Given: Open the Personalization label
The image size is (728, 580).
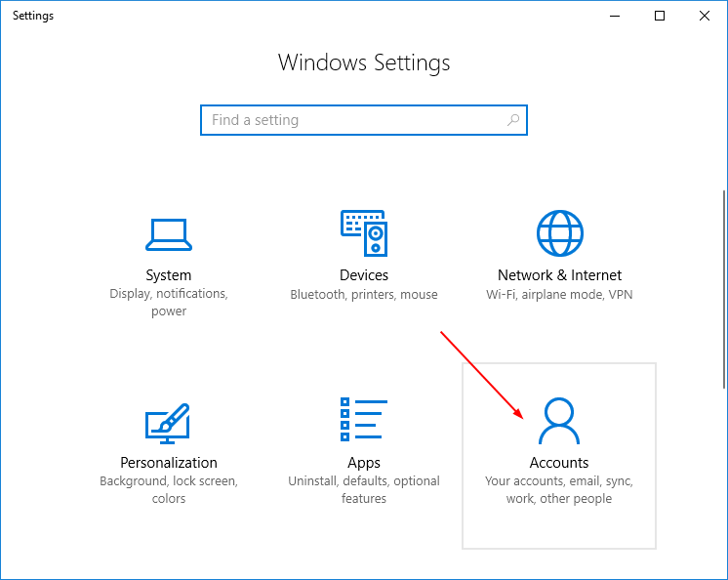Looking at the screenshot, I should click(169, 463).
